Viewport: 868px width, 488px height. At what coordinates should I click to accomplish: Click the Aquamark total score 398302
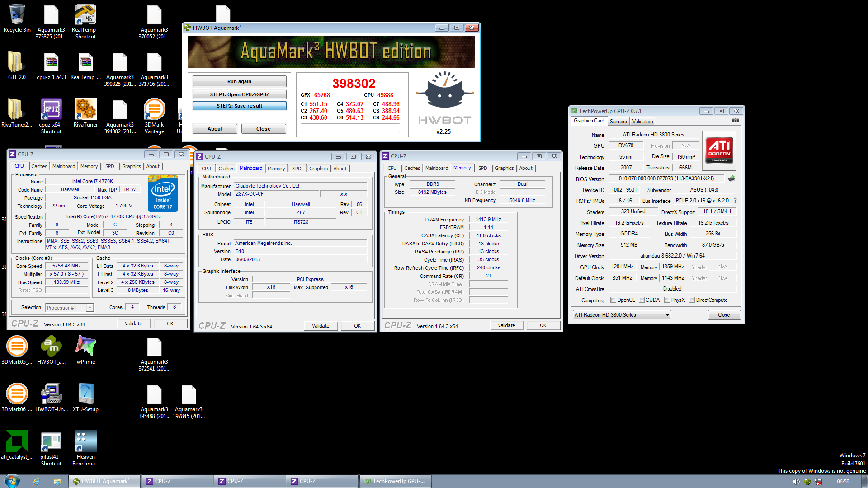coord(354,84)
